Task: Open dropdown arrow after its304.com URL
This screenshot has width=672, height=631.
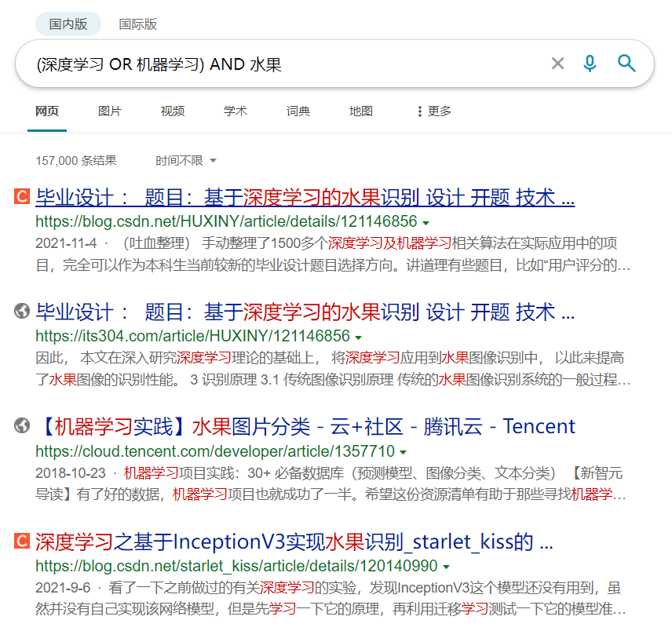Action: [x=359, y=337]
